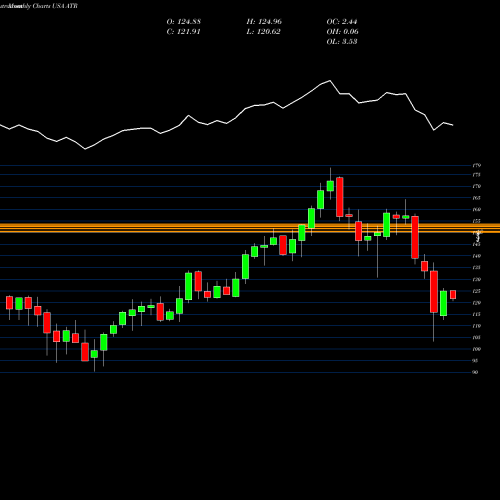Click the 115 price axis label
500x500 pixels.
pos(476,314)
